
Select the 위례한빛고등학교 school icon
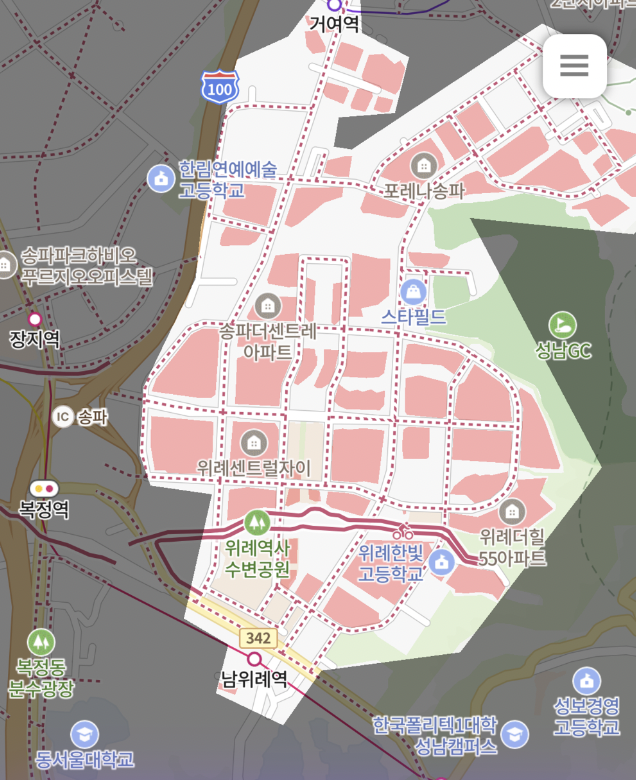[441, 563]
